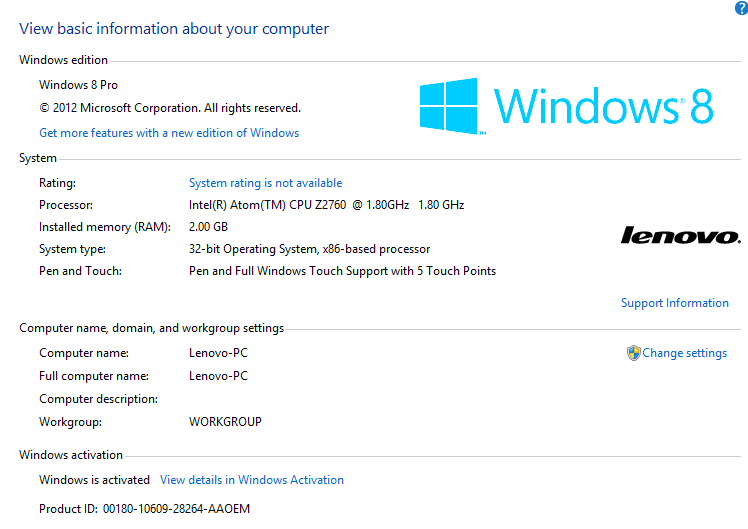Click the Processor: label
The width and height of the screenshot is (748, 529).
[x=66, y=205]
